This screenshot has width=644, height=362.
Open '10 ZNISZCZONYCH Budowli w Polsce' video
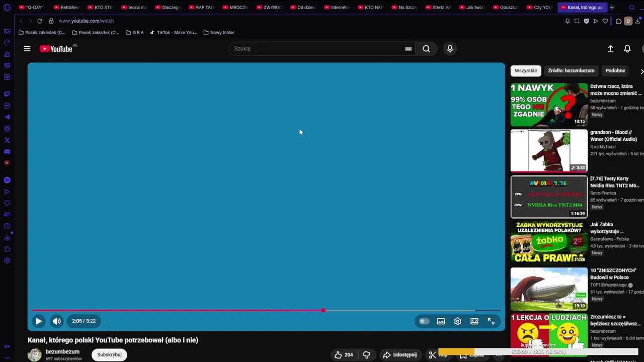click(x=549, y=289)
